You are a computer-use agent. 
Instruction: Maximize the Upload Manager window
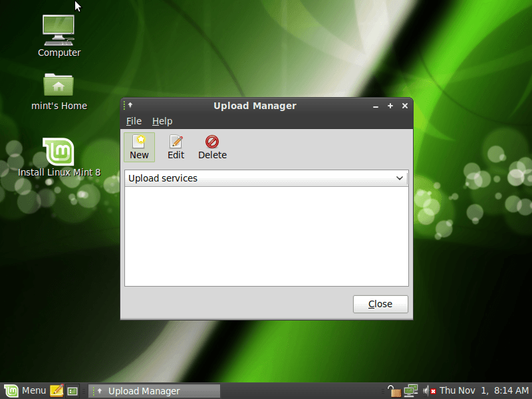click(390, 106)
